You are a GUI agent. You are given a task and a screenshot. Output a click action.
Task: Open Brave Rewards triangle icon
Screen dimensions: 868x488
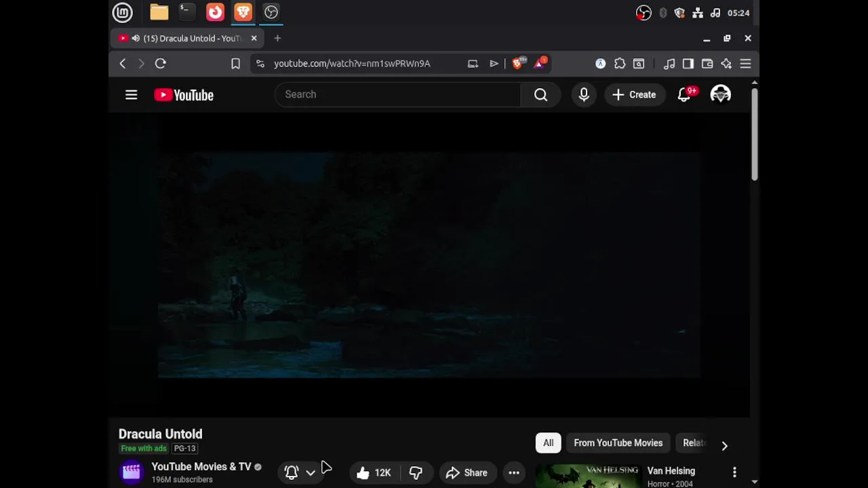pyautogui.click(x=540, y=63)
